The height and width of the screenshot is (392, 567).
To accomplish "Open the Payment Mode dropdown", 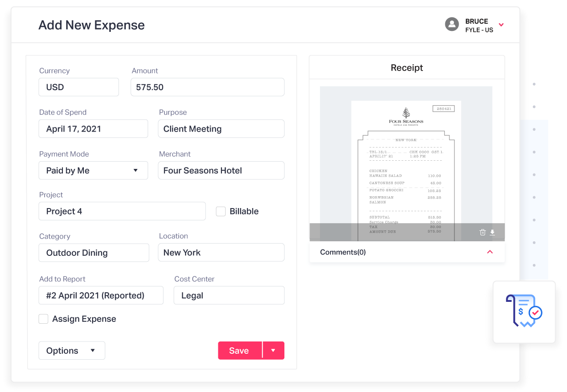I will click(x=93, y=170).
